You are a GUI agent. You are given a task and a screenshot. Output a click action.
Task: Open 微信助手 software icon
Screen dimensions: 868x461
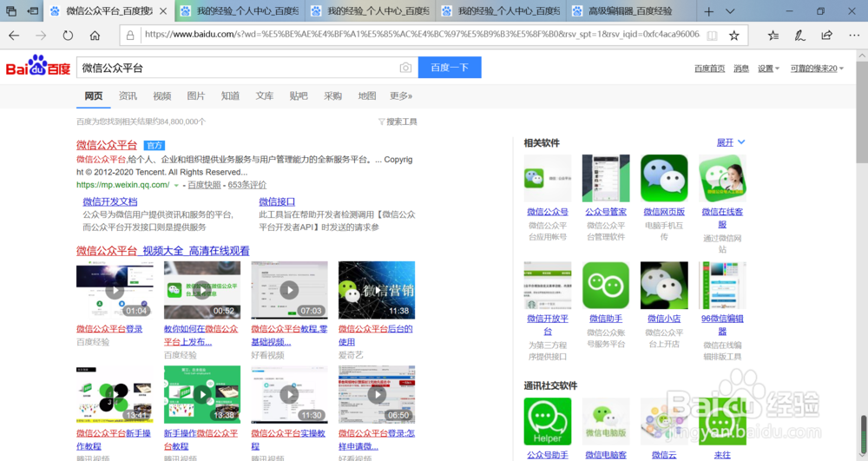point(606,285)
